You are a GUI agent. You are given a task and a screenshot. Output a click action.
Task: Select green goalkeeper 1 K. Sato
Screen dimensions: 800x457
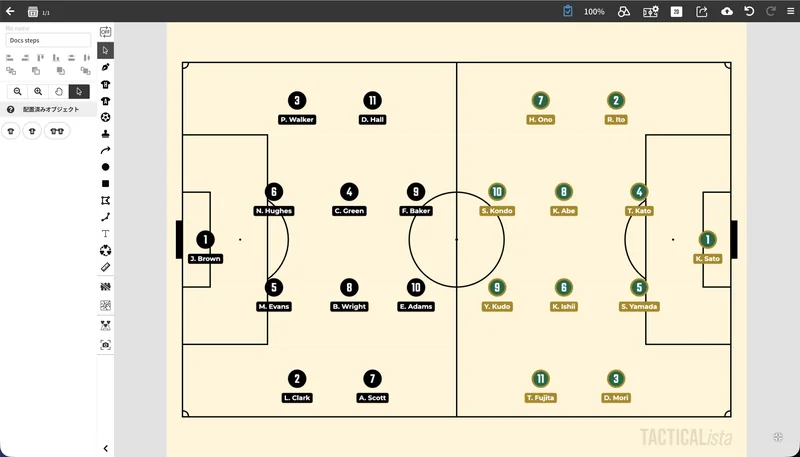point(707,240)
